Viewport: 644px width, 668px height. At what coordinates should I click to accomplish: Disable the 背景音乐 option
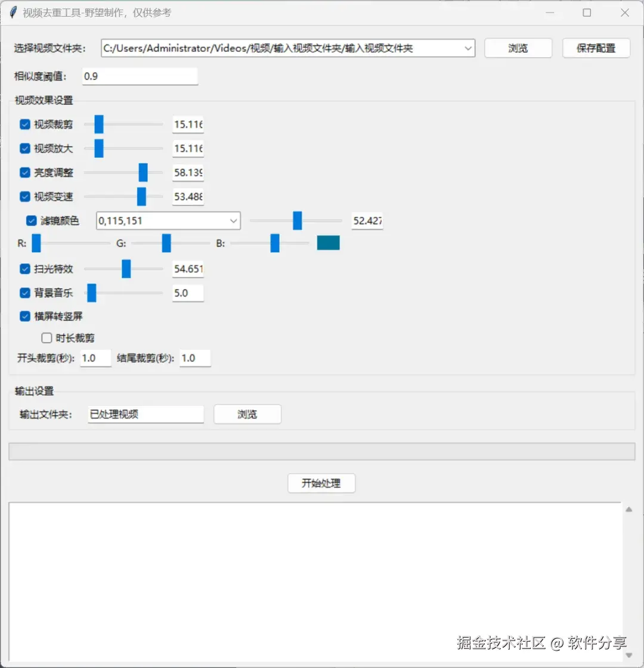[x=24, y=293]
